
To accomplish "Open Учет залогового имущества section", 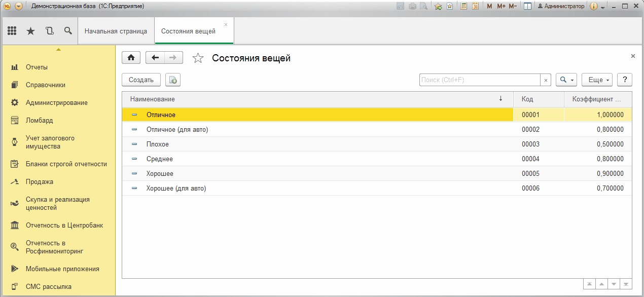I will pos(59,142).
